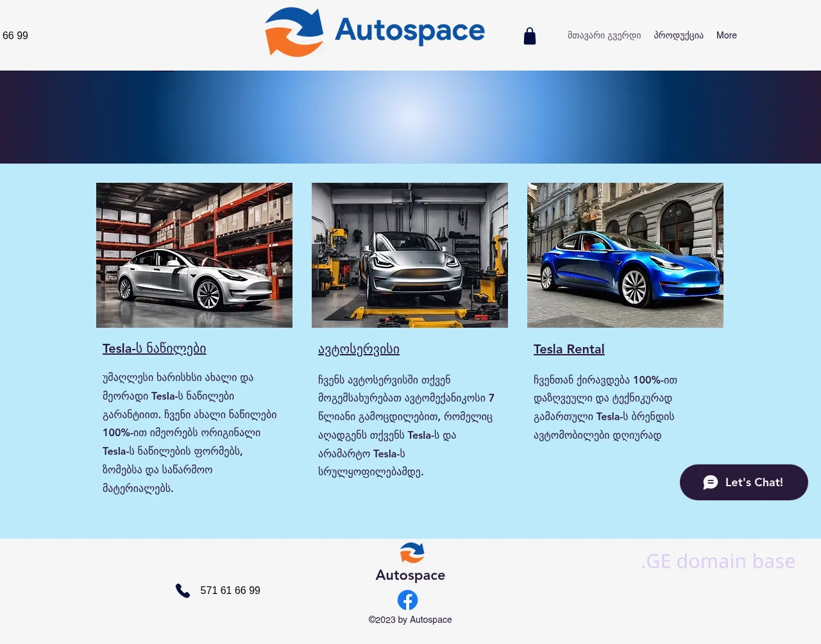Image resolution: width=821 pixels, height=644 pixels.
Task: Click the phone number 571 61 66 99
Action: coord(230,591)
